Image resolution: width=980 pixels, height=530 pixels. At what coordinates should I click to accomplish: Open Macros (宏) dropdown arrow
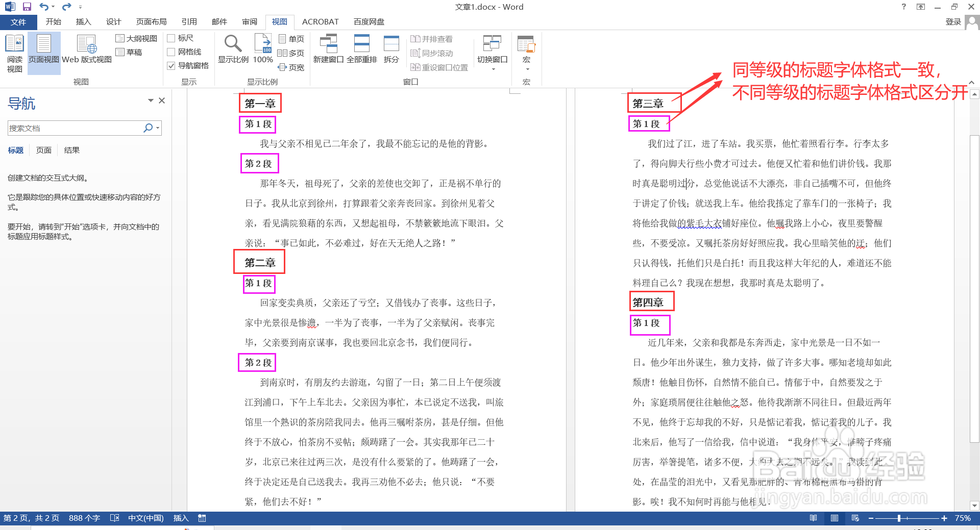pos(527,68)
